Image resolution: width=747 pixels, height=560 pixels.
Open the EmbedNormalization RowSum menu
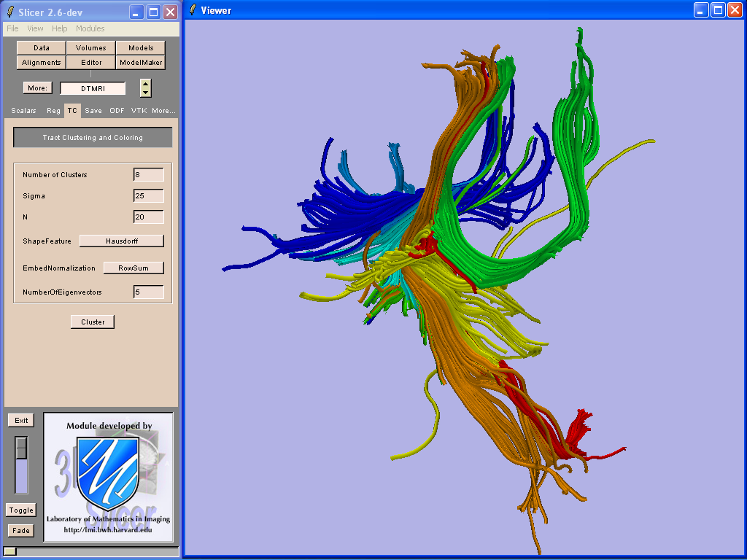133,268
